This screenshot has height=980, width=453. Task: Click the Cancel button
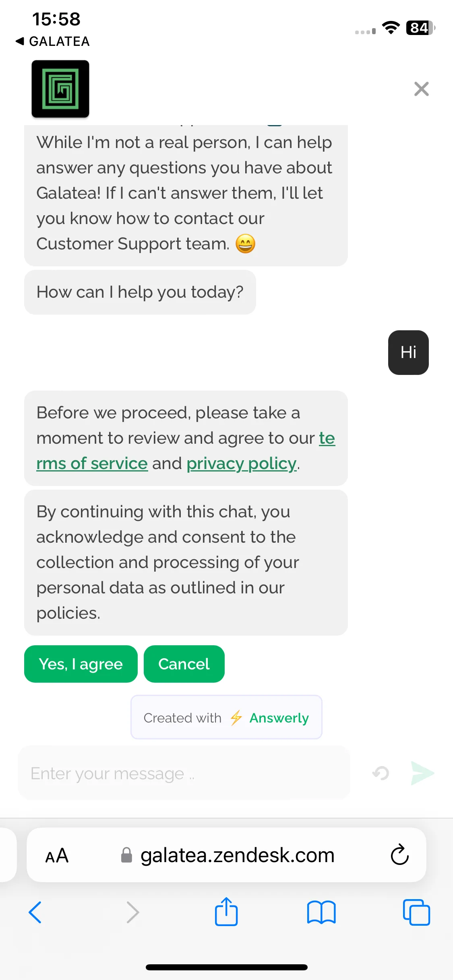[184, 664]
